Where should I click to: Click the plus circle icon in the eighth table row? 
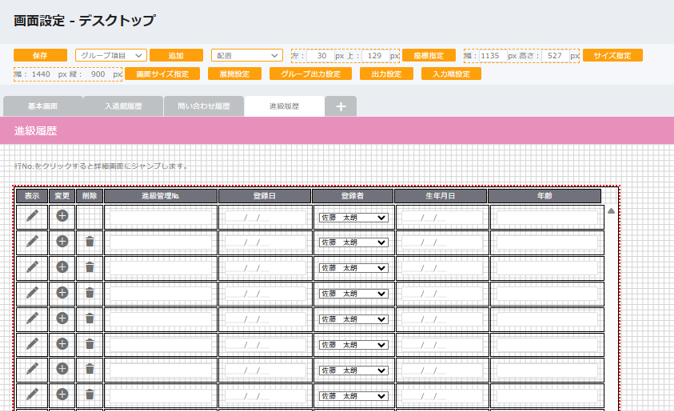pyautogui.click(x=62, y=394)
